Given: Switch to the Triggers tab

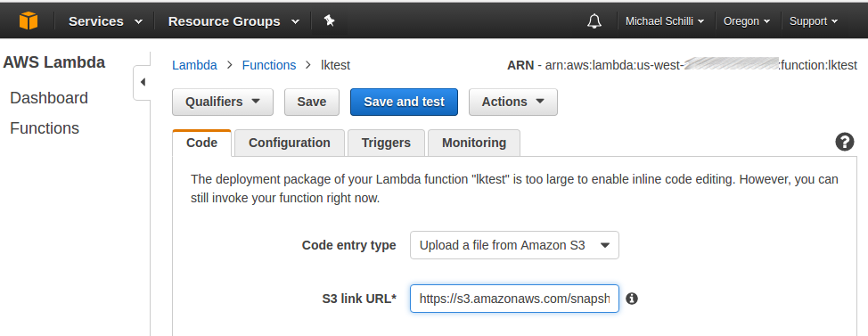Looking at the screenshot, I should (386, 143).
